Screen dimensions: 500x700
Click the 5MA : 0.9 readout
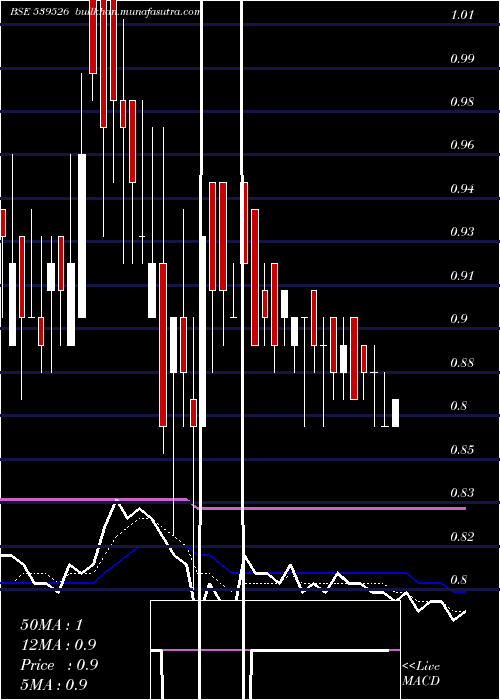54,685
